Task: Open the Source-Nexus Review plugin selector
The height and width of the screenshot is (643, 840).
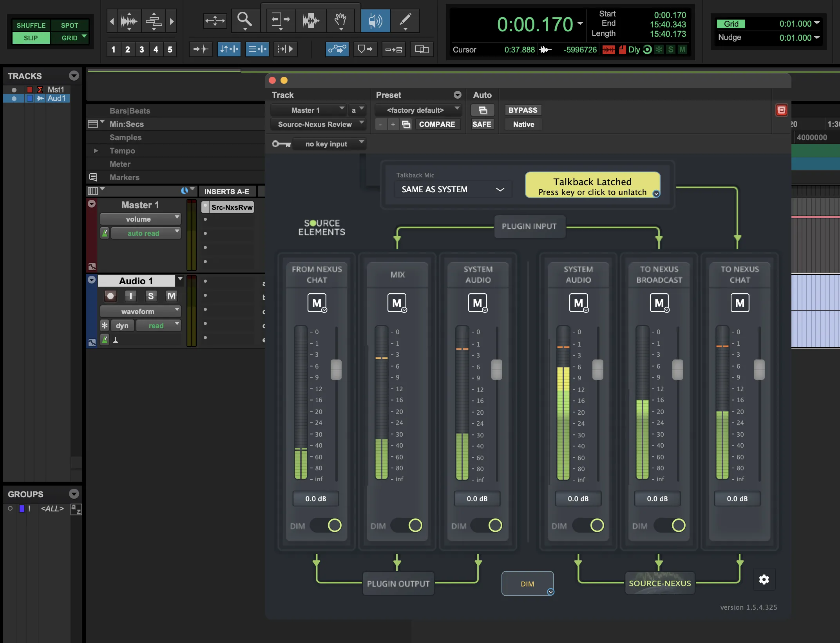Action: [318, 124]
